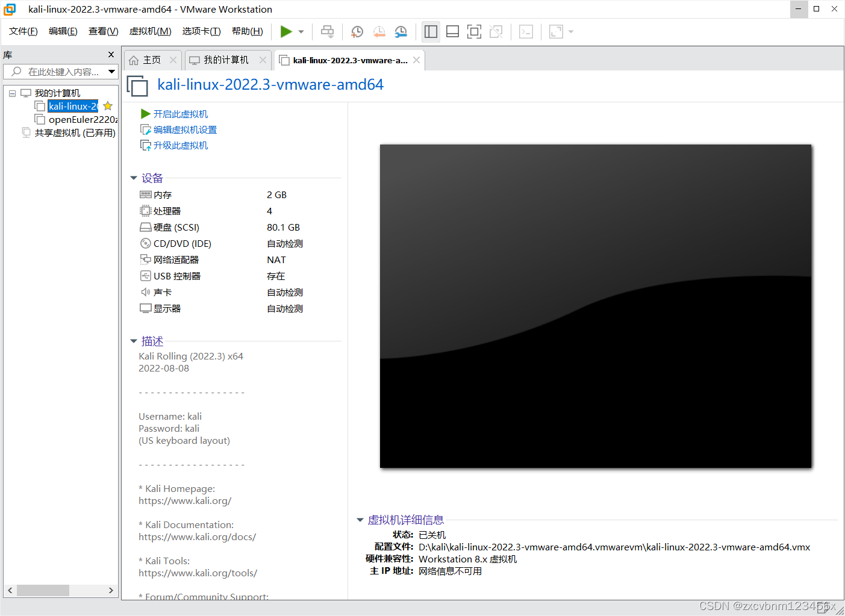Open the 选项卡(T) menu
The image size is (845, 616).
[x=202, y=31]
